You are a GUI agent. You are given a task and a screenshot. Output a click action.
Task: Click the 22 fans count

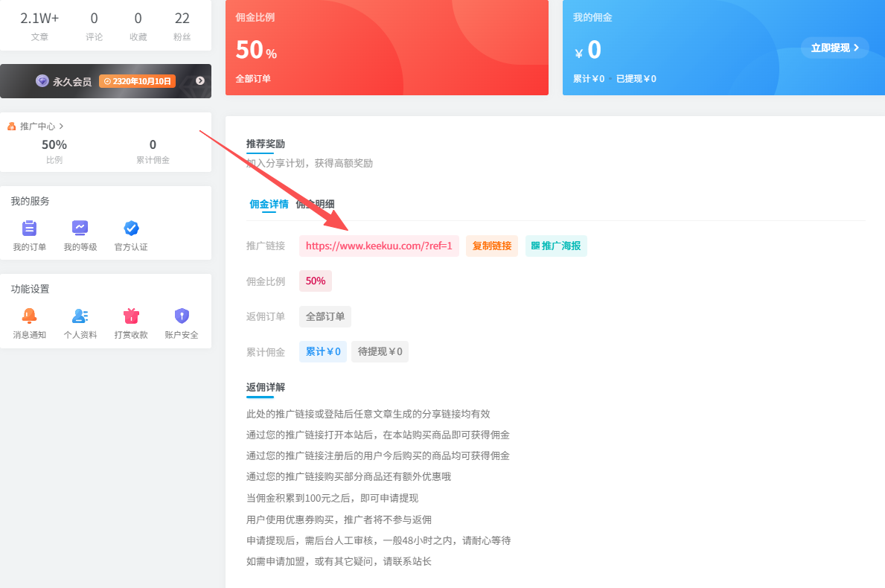[182, 19]
